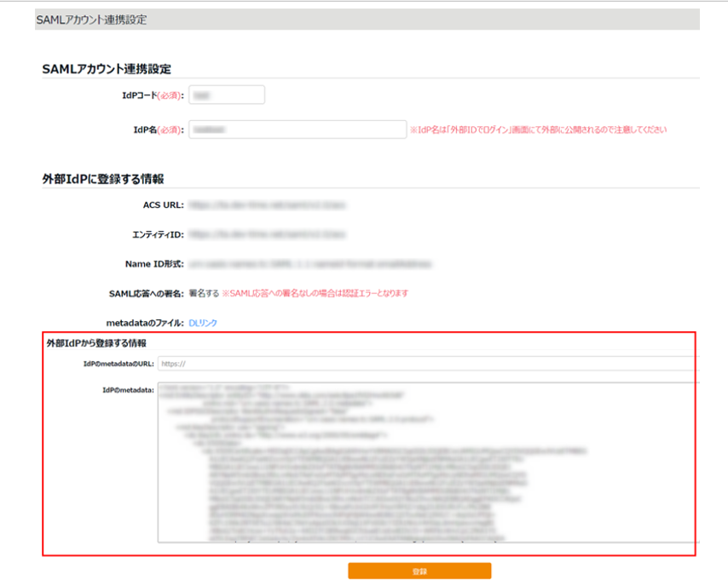728x586 pixels.
Task: Click the 外部IdPに登録する情報 section heading
Action: pyautogui.click(x=103, y=179)
